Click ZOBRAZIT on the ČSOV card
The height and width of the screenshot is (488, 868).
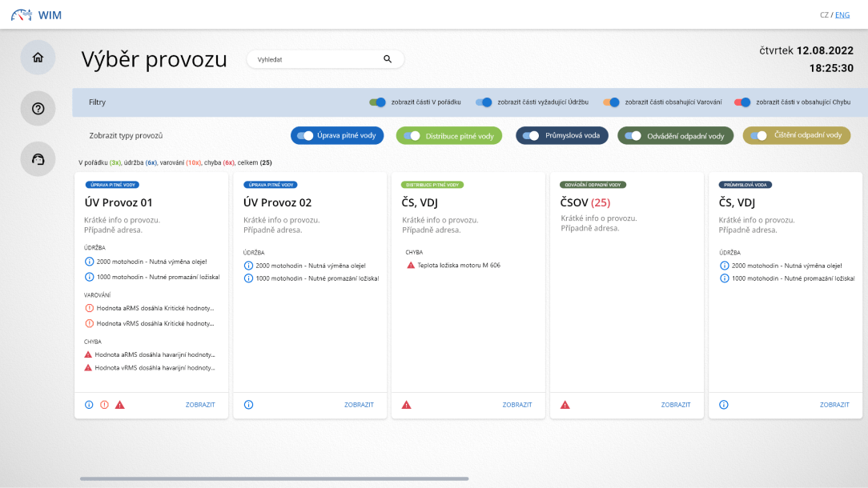[676, 405]
